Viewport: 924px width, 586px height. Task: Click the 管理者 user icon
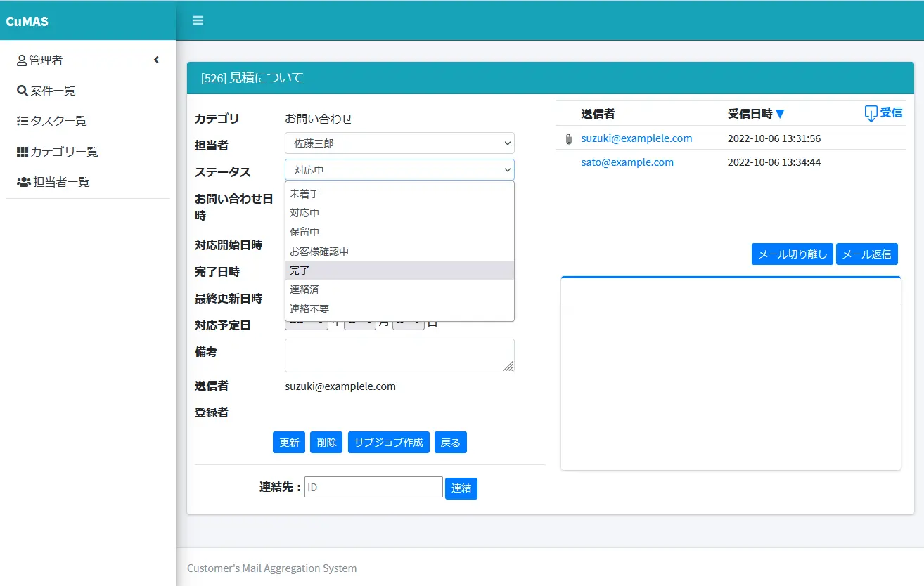point(22,60)
